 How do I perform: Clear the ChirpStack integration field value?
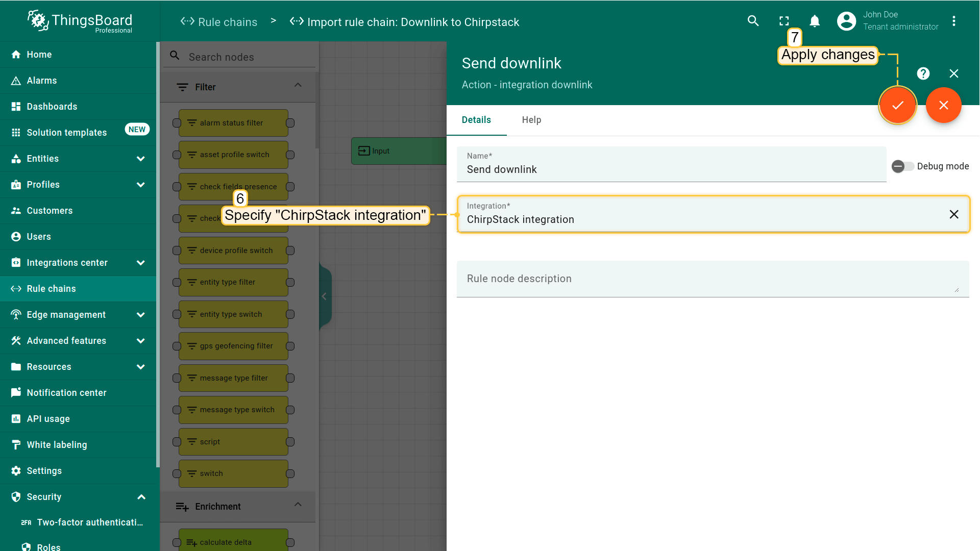[953, 214]
